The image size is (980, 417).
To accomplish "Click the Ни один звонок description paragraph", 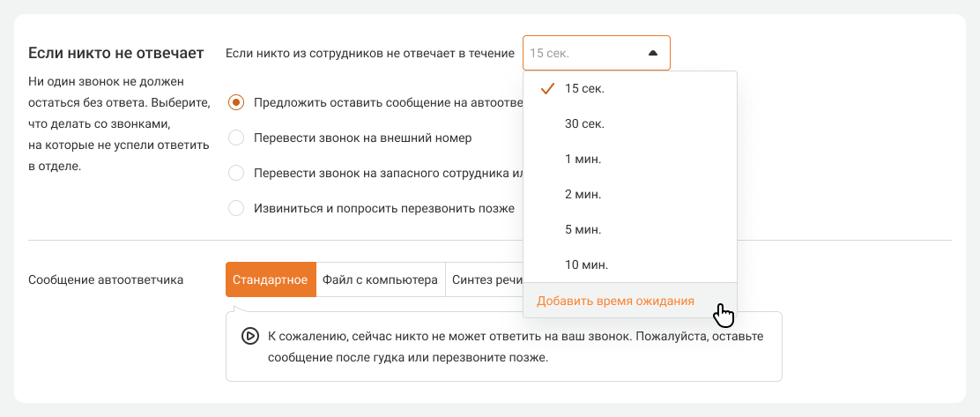I will [119, 123].
